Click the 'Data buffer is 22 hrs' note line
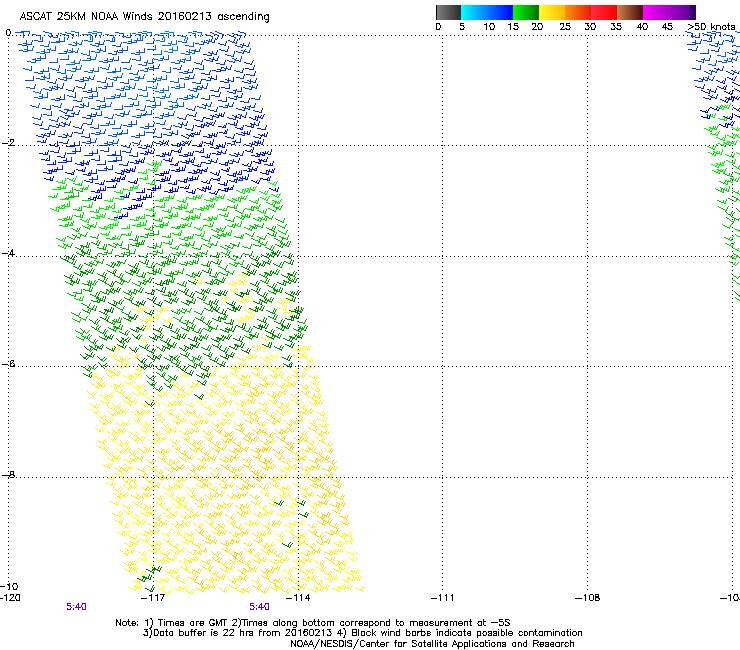The image size is (740, 650). point(362,633)
